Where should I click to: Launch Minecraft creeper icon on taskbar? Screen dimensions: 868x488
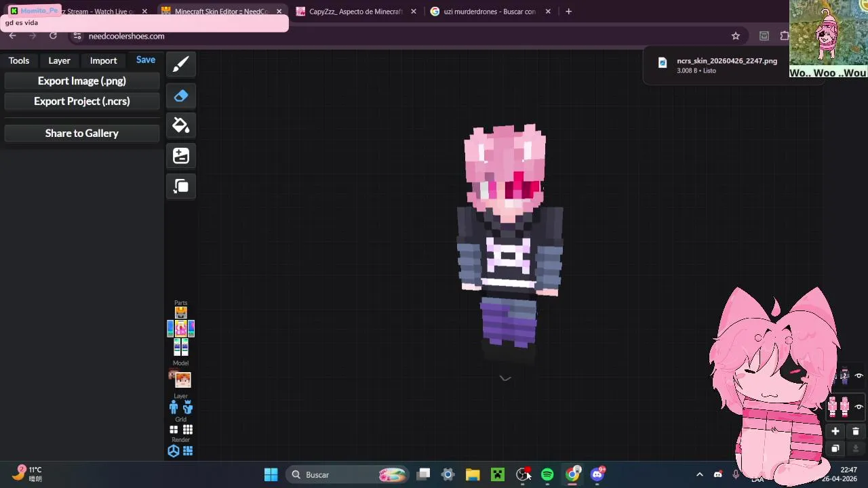[x=498, y=474]
